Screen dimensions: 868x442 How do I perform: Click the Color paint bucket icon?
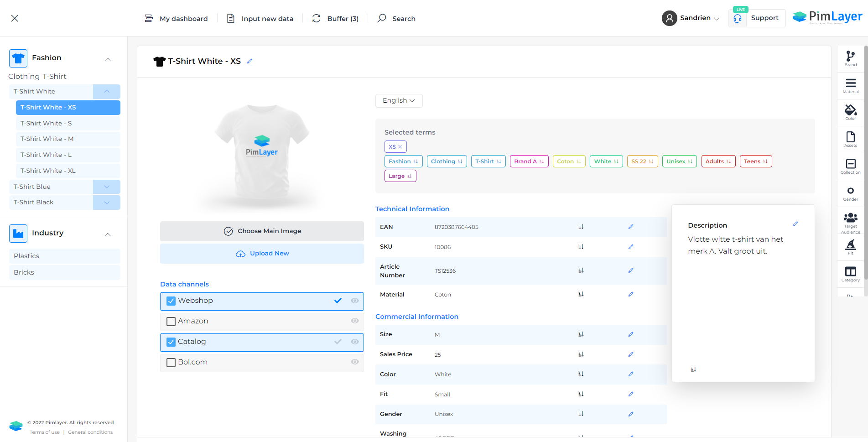tap(850, 112)
